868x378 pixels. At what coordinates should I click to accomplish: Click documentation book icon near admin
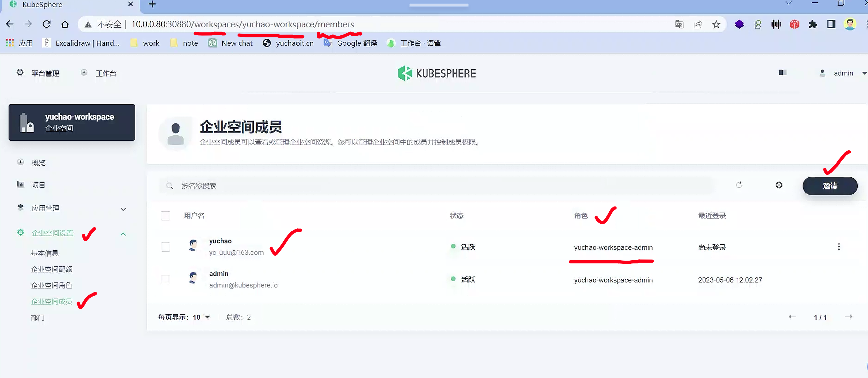(x=782, y=73)
